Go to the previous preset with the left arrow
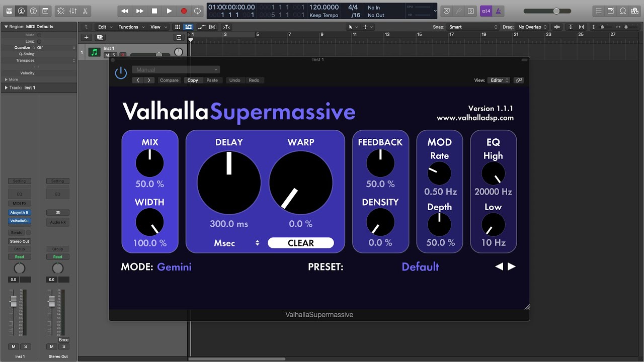Screen dimensions: 644x362 tap(499, 266)
